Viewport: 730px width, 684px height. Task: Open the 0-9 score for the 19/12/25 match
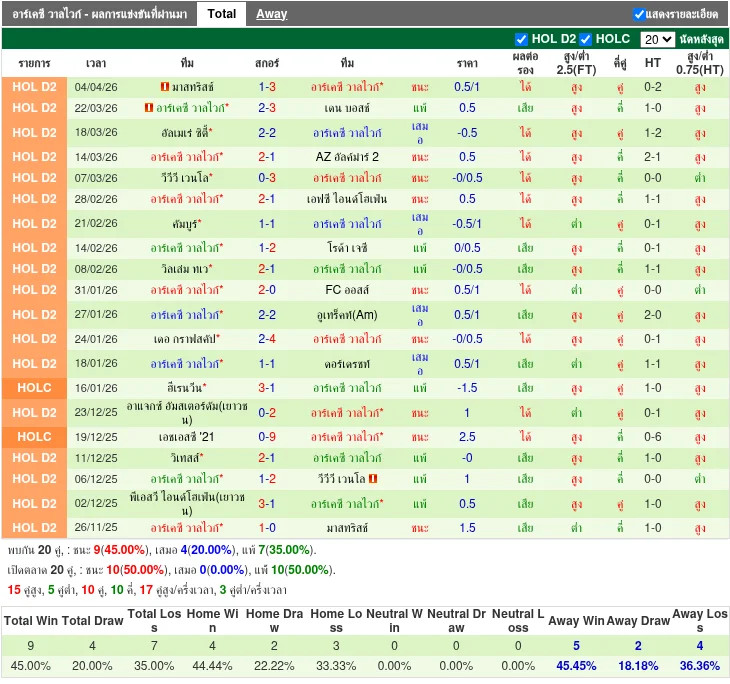point(266,437)
